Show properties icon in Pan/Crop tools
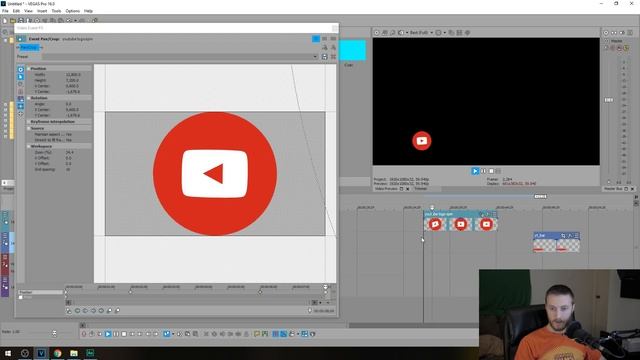 pyautogui.click(x=20, y=69)
